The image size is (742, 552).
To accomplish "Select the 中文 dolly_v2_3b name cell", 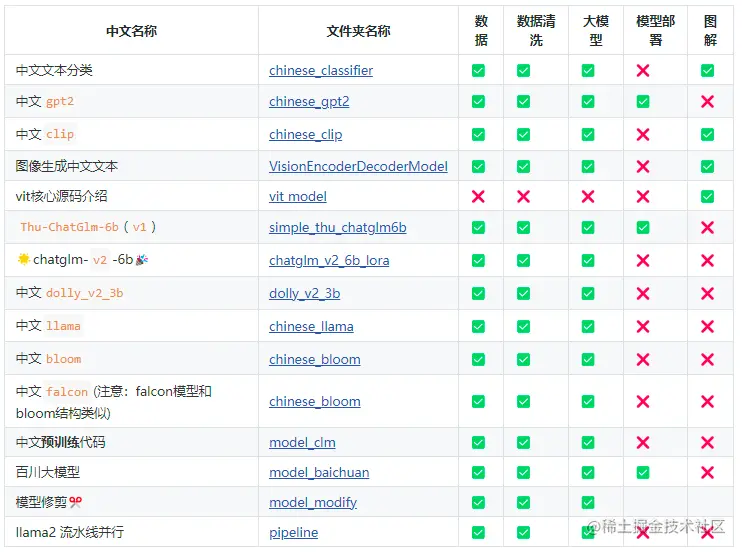I will tap(132, 293).
